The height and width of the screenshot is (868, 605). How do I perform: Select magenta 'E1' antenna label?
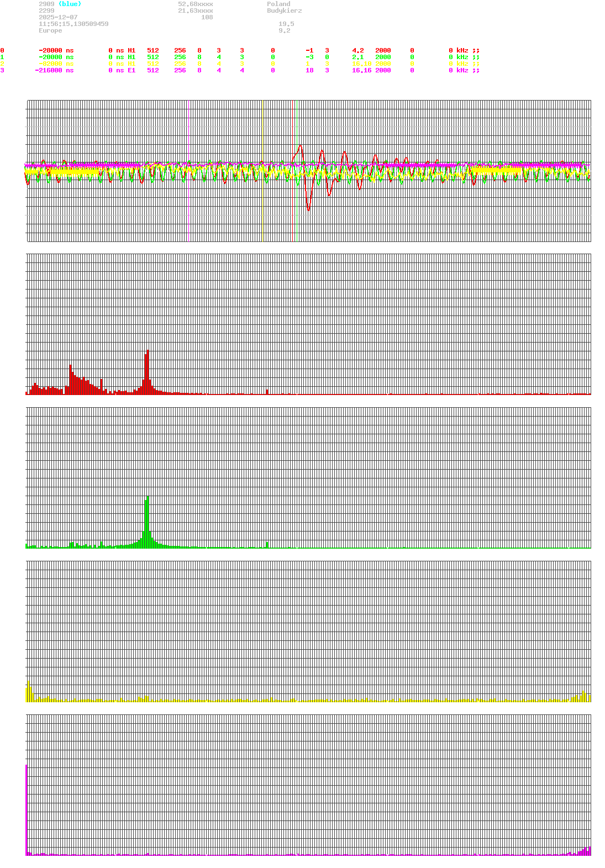point(131,70)
